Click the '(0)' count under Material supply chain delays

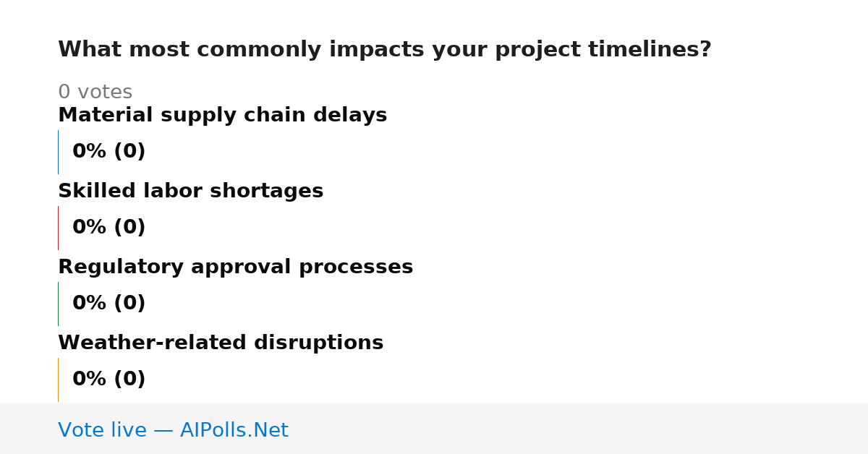(x=129, y=152)
